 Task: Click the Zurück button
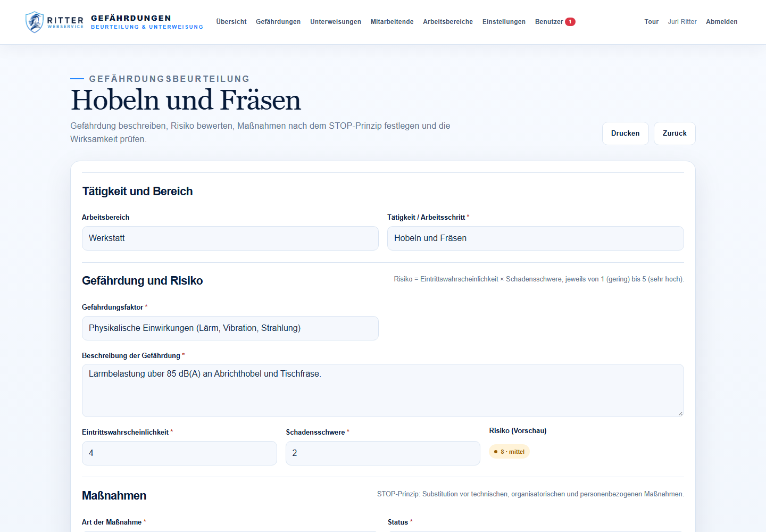675,134
